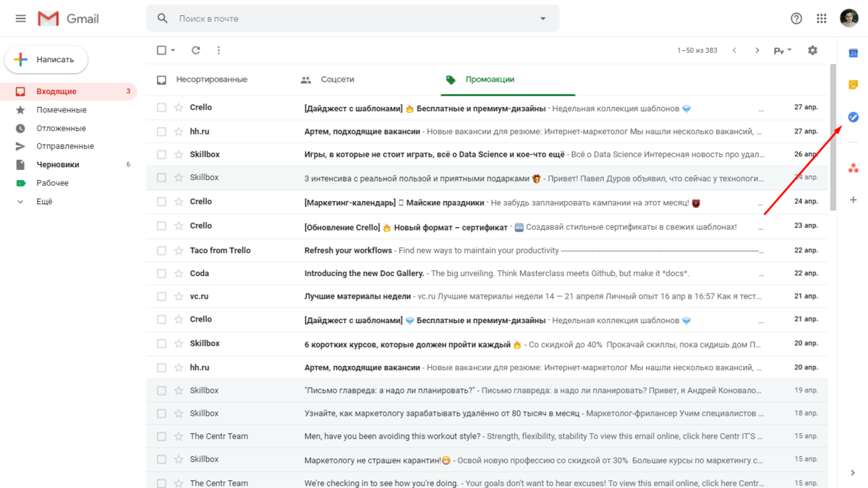Star the Crello 27 апр. email

(x=179, y=108)
